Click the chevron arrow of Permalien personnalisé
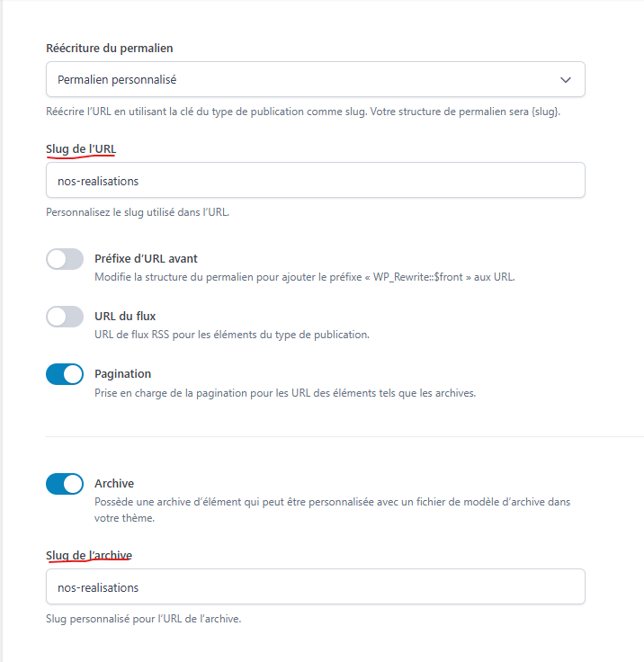The height and width of the screenshot is (662, 644). (x=566, y=80)
